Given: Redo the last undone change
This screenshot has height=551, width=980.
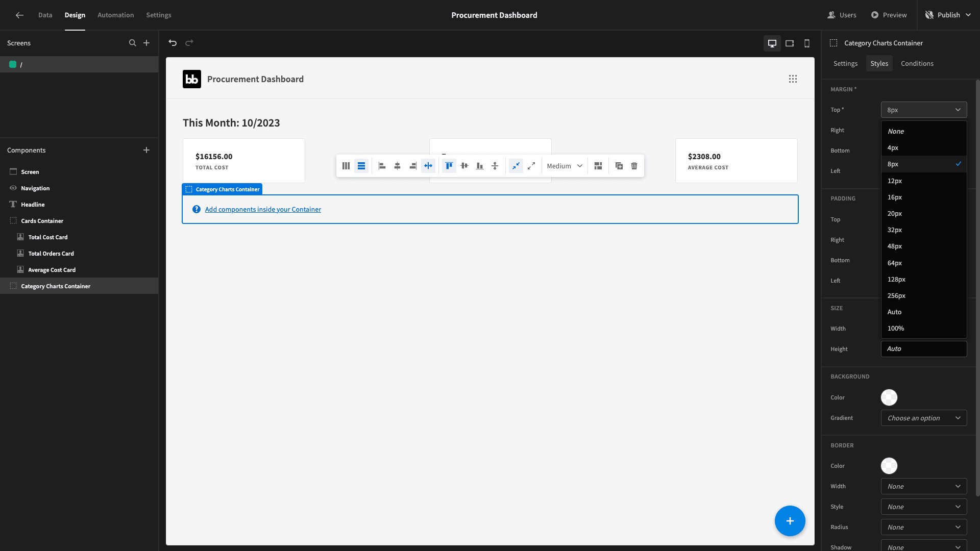Looking at the screenshot, I should 189,43.
